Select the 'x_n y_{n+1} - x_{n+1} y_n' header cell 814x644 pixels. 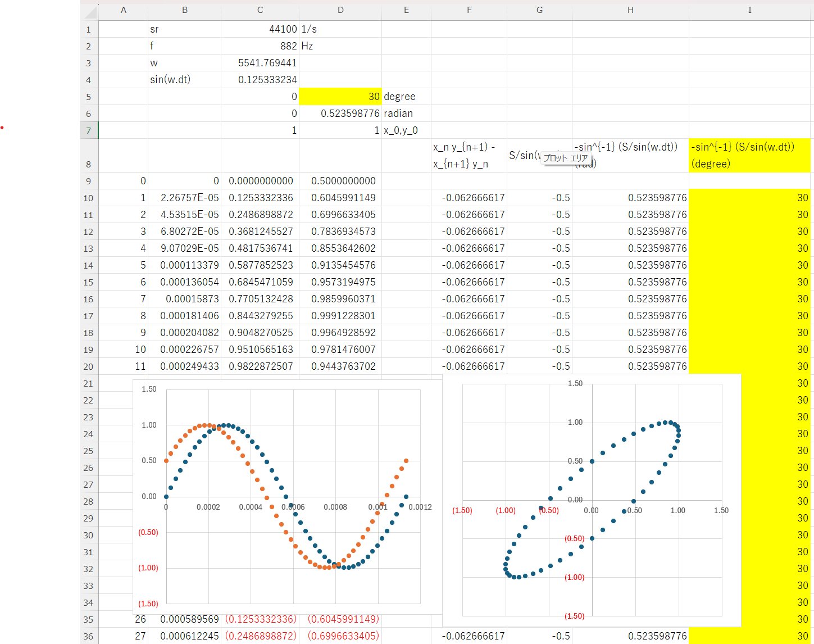coord(469,156)
